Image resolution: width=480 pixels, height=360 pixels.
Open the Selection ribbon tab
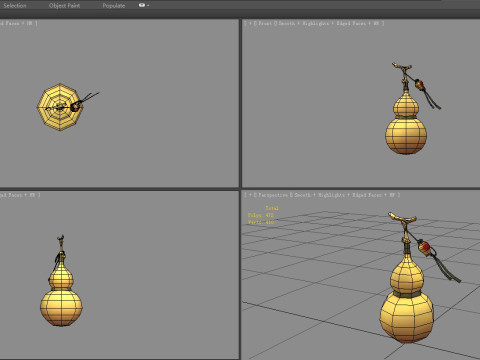point(15,6)
